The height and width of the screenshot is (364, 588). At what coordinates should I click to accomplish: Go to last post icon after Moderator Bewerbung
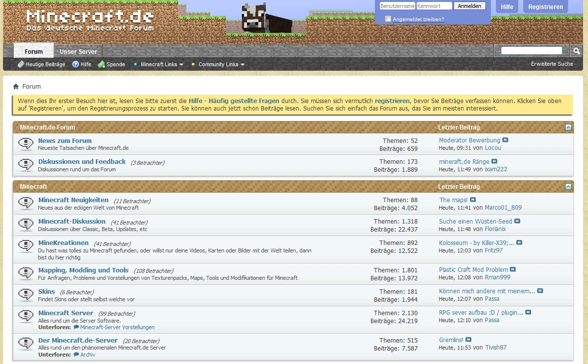tap(505, 140)
